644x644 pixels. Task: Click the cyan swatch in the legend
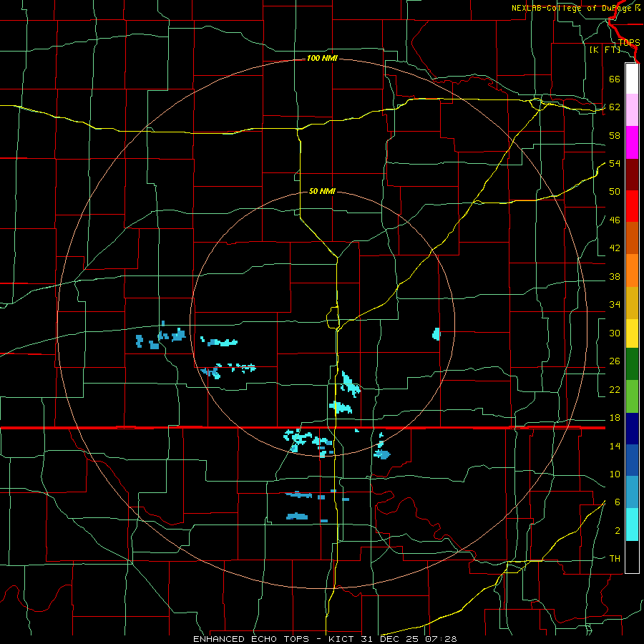point(632,525)
